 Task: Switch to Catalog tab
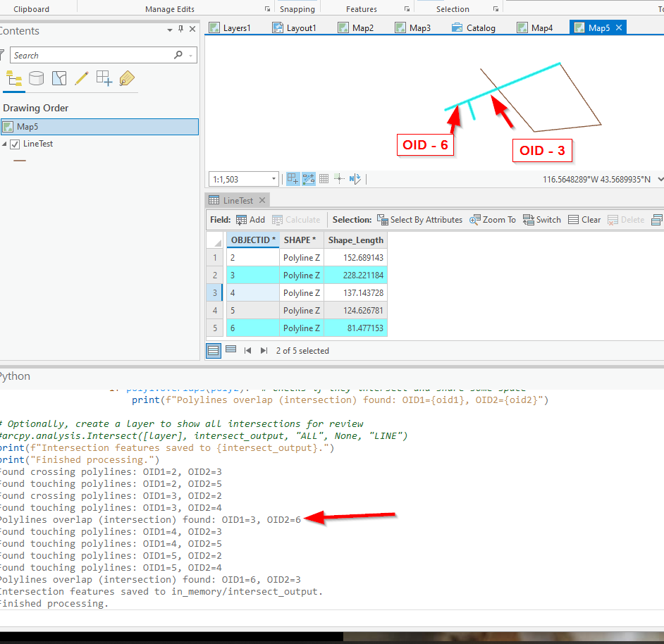pos(474,28)
